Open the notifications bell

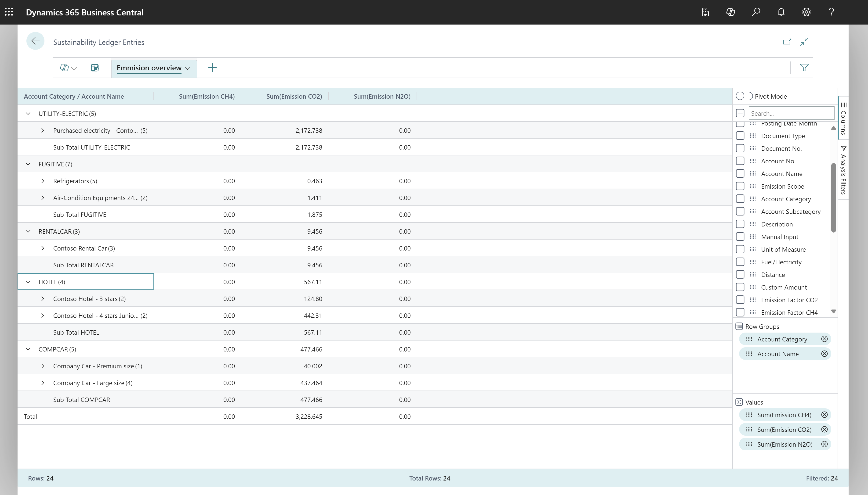(781, 12)
